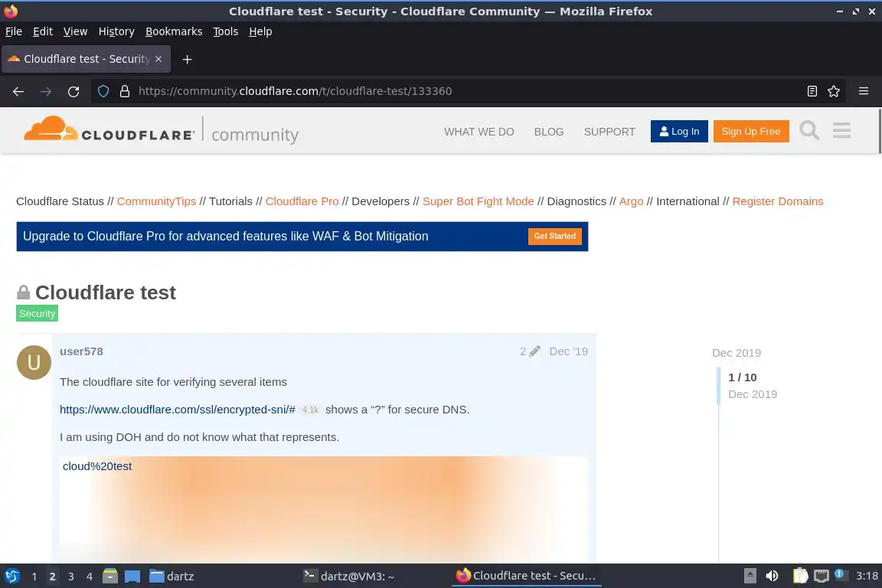
Task: Open the Help menu
Action: coord(260,31)
